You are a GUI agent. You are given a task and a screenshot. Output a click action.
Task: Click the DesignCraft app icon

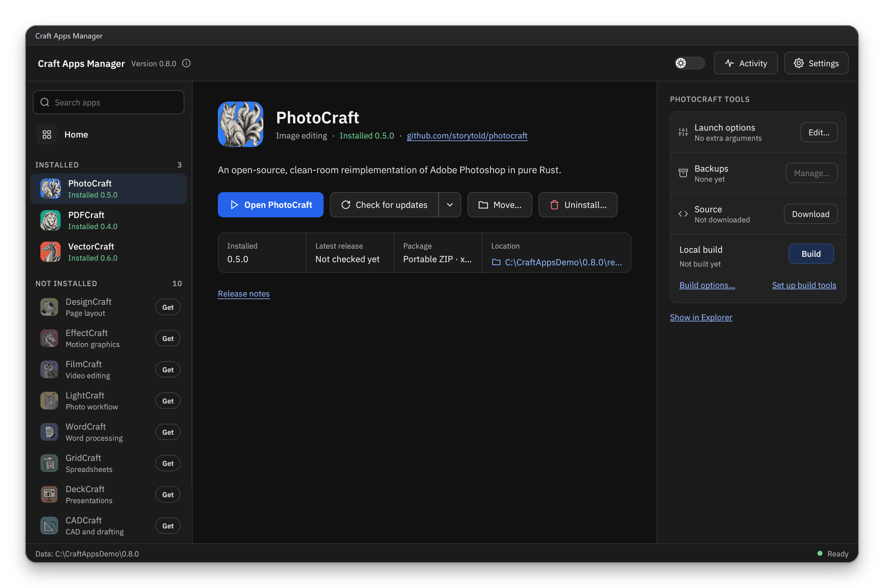point(49,307)
